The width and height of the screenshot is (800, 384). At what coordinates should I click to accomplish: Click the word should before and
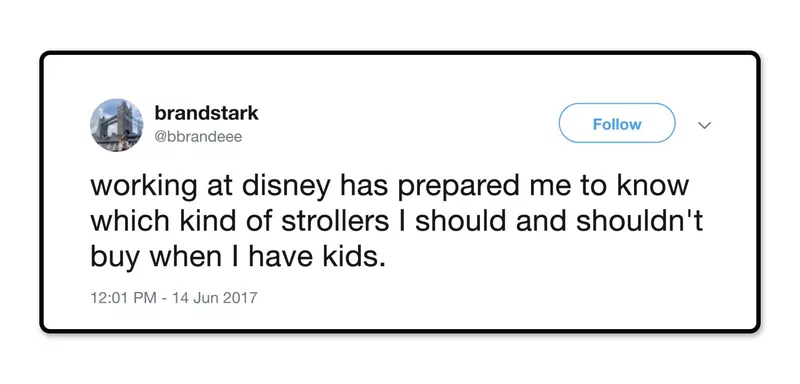(x=461, y=222)
